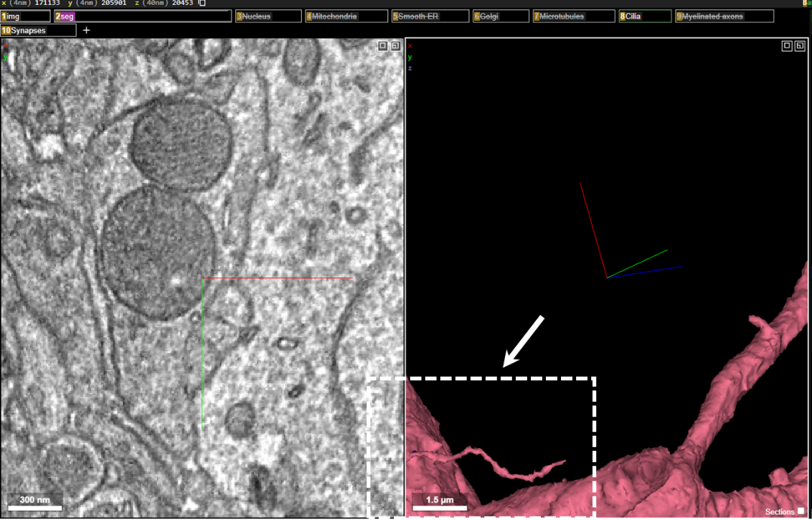Copy position using the clipboard icon
812x520 pixels.
(x=202, y=3)
